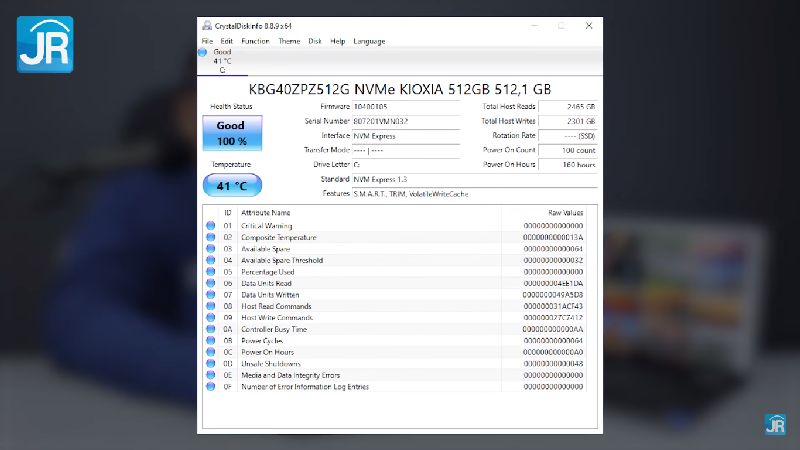Viewport: 800px width, 450px height.
Task: Open the File menu
Action: [x=207, y=41]
